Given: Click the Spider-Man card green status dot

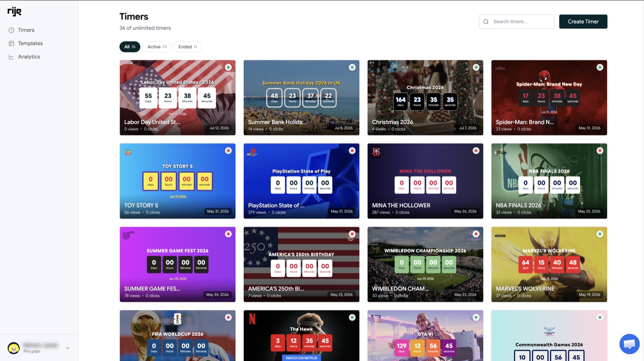Looking at the screenshot, I should 600,67.
